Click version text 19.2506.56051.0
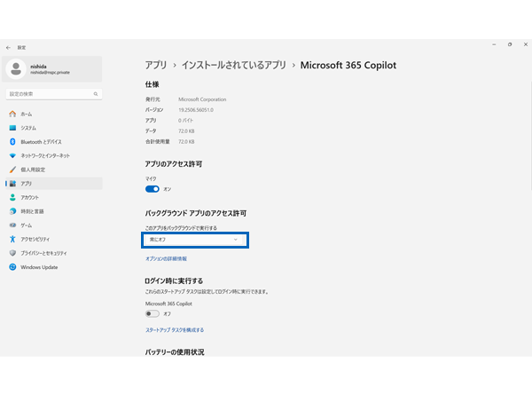The image size is (532, 395). (x=196, y=110)
